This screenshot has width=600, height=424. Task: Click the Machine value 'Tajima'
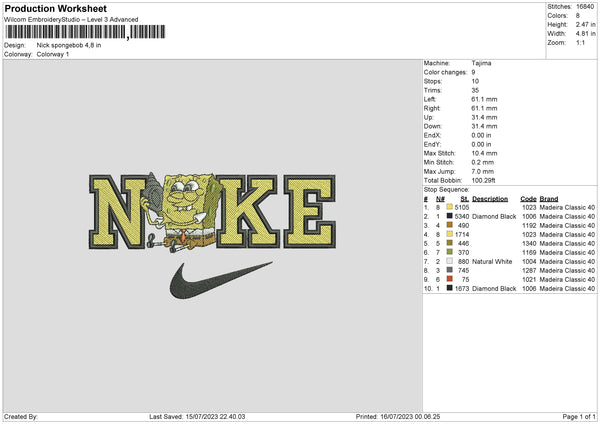(481, 63)
